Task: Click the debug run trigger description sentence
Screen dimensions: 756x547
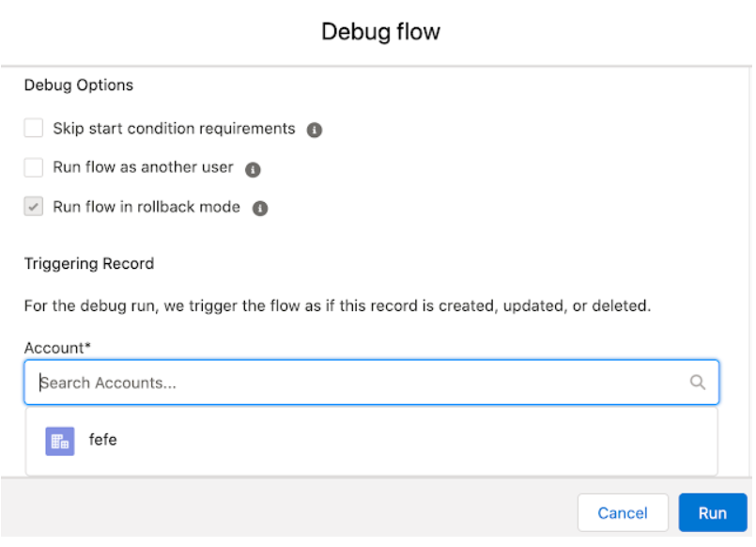Action: pyautogui.click(x=337, y=305)
